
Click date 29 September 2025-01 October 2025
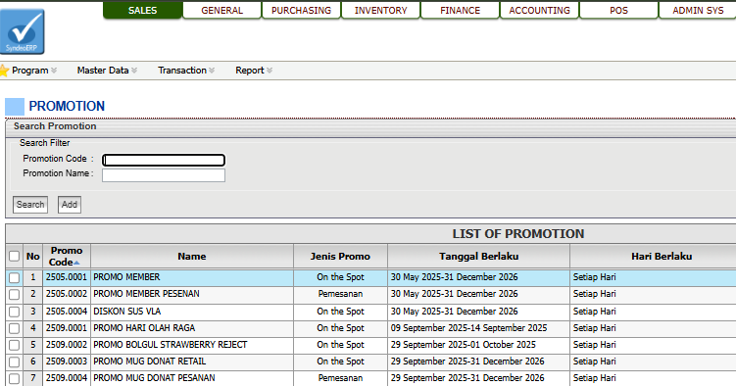pos(463,345)
